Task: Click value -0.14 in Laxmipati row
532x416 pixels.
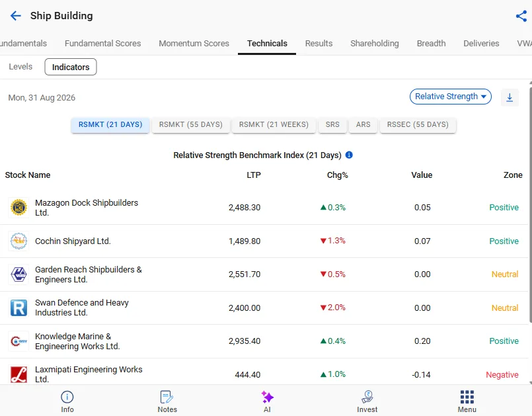Action: tap(421, 374)
